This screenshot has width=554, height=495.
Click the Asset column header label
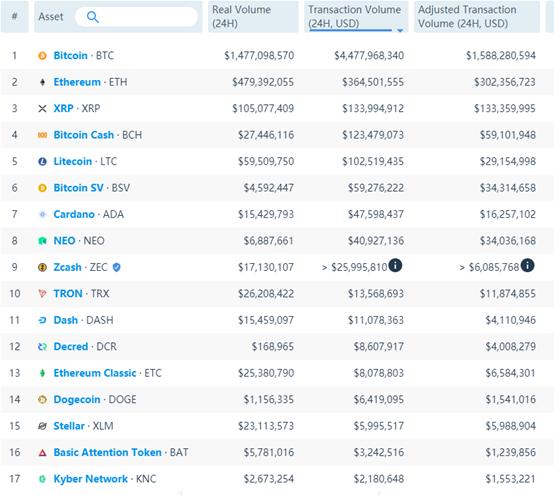coord(51,17)
